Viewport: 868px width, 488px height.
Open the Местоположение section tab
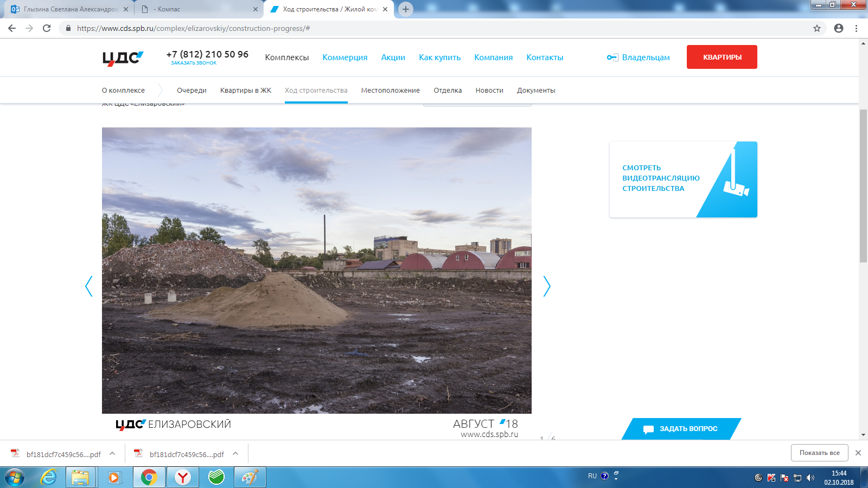click(x=391, y=91)
